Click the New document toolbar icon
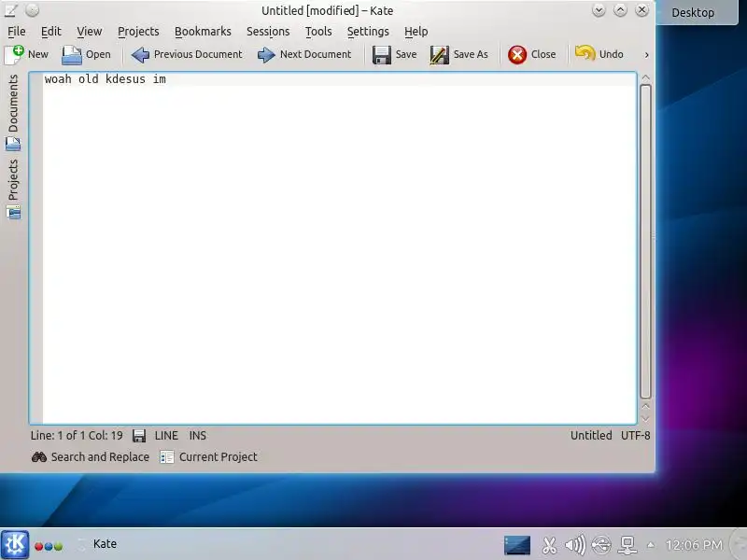 (x=14, y=54)
